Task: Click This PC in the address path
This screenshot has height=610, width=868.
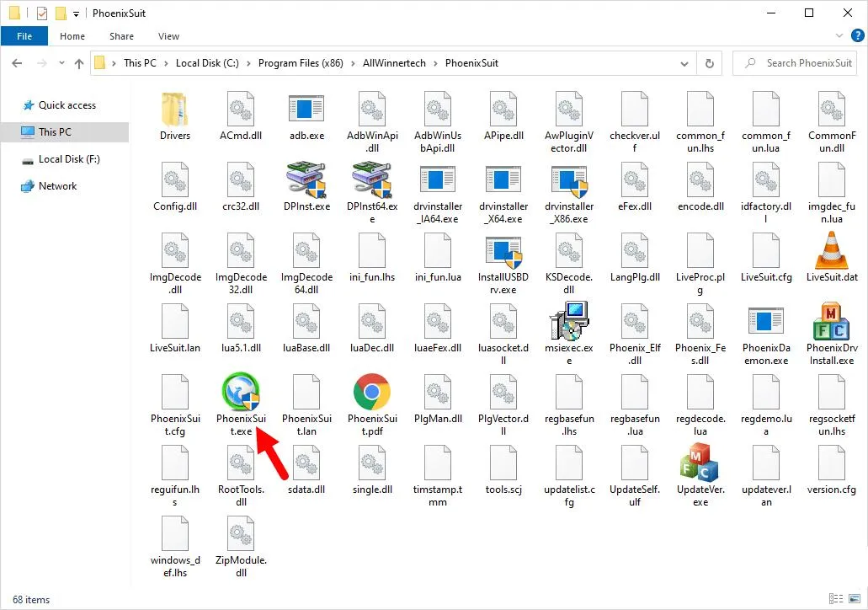Action: click(140, 63)
